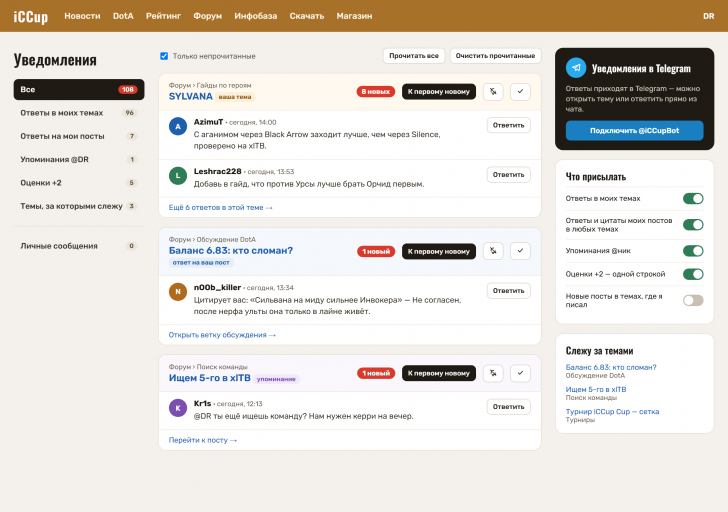The image size is (728, 512).
Task: Open Ищем 5-го в xITB in Слежу за темами
Action: click(x=596, y=389)
